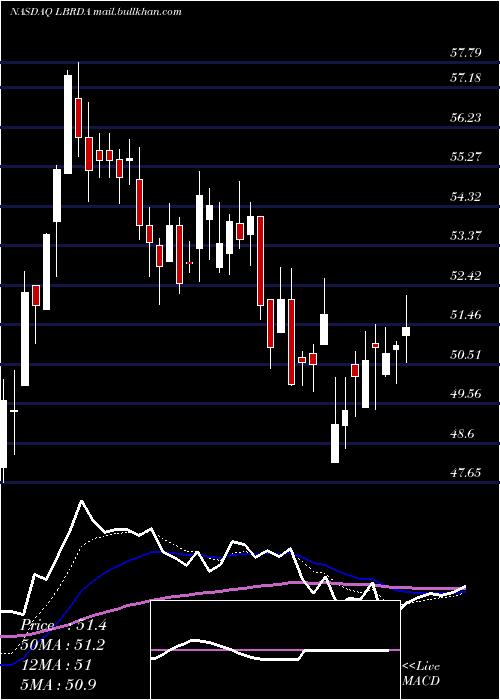This screenshot has width=500, height=700.
Task: Click the 50.51 price level label
Action: coord(466,355)
